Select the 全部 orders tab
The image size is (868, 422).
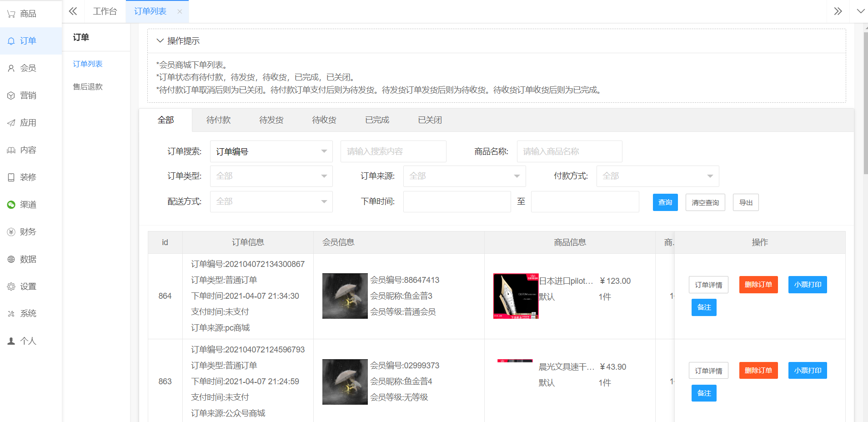coord(166,120)
